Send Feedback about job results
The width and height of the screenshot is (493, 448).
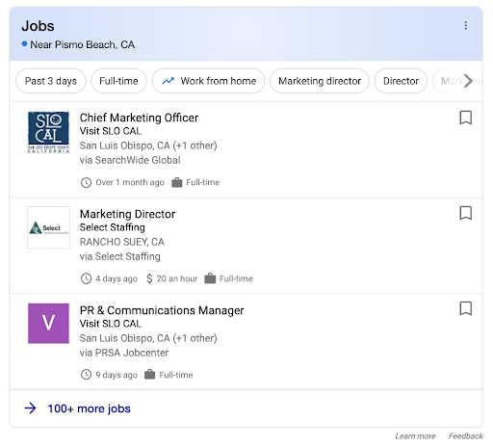tap(465, 436)
